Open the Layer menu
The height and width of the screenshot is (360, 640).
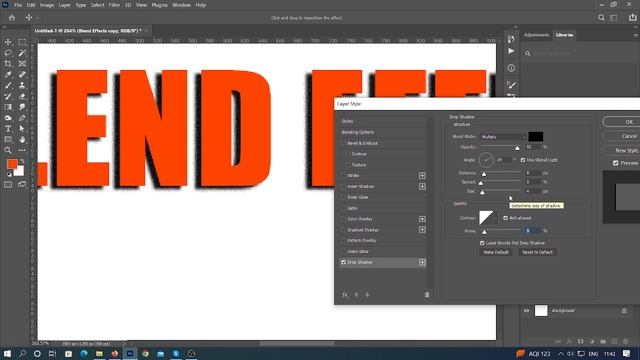[x=64, y=5]
